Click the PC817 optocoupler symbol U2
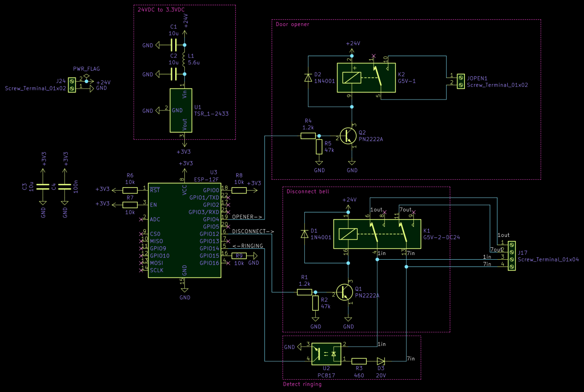The image size is (584, 392). coord(326,354)
